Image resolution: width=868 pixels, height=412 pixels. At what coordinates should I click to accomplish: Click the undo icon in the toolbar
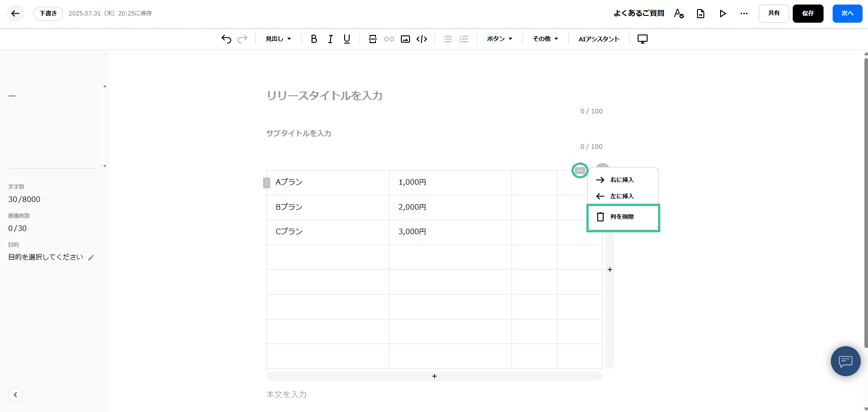pyautogui.click(x=226, y=39)
